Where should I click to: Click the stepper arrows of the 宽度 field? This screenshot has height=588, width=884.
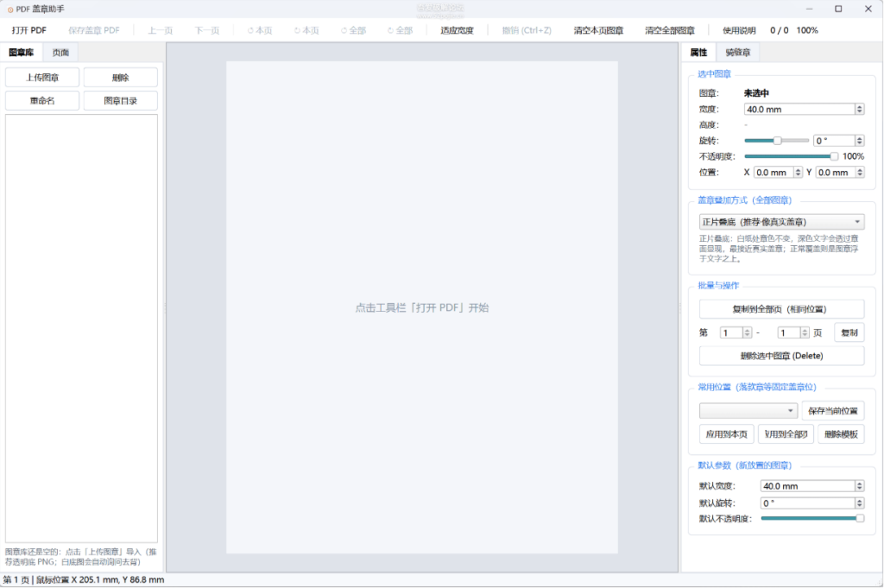pyautogui.click(x=860, y=110)
